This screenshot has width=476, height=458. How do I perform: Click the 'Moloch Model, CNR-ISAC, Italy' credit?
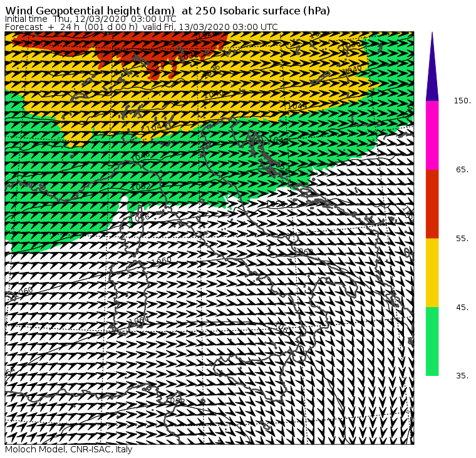point(69,450)
